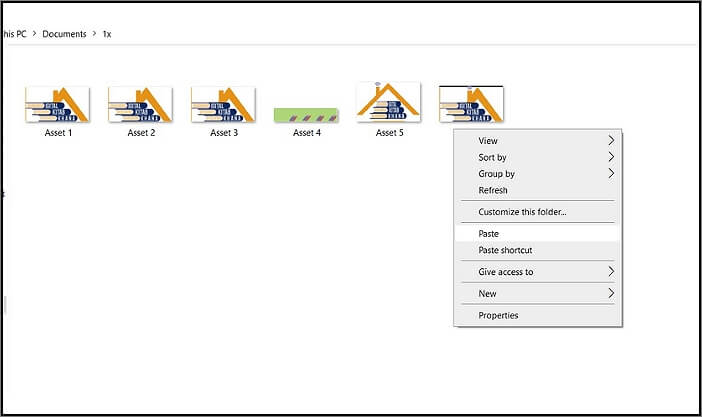Navigate to Documents in the breadcrumb

tap(64, 34)
